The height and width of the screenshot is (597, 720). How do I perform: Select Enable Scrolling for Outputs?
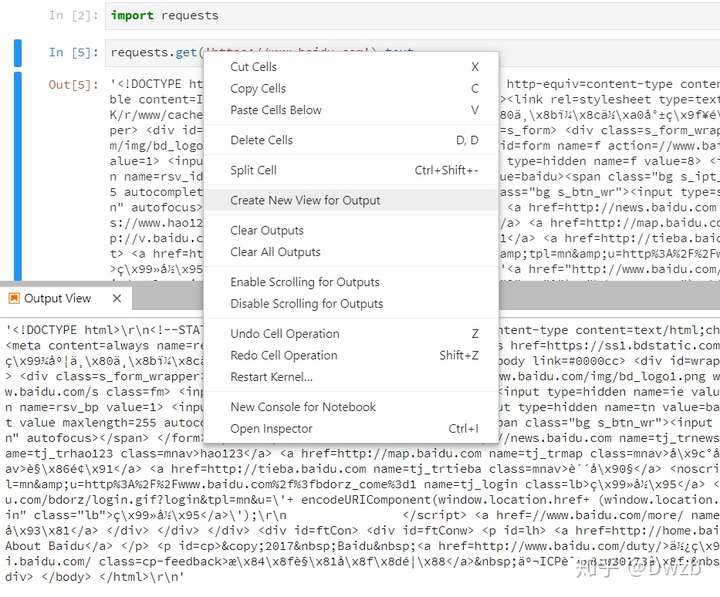pos(351,282)
